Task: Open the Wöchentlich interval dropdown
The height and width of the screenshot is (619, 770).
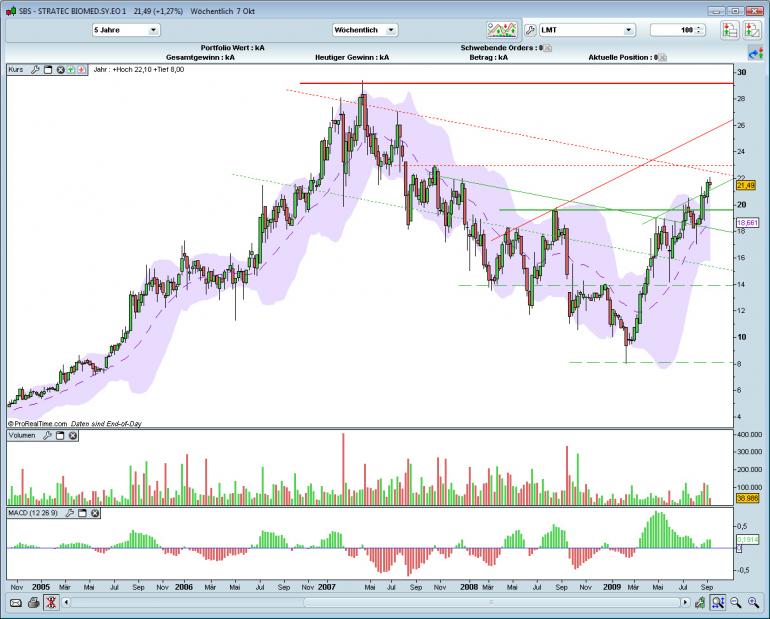Action: coord(365,30)
